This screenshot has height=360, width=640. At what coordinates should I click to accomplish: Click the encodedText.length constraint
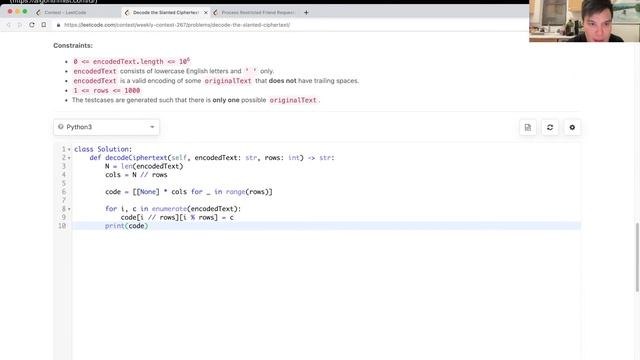coord(131,61)
